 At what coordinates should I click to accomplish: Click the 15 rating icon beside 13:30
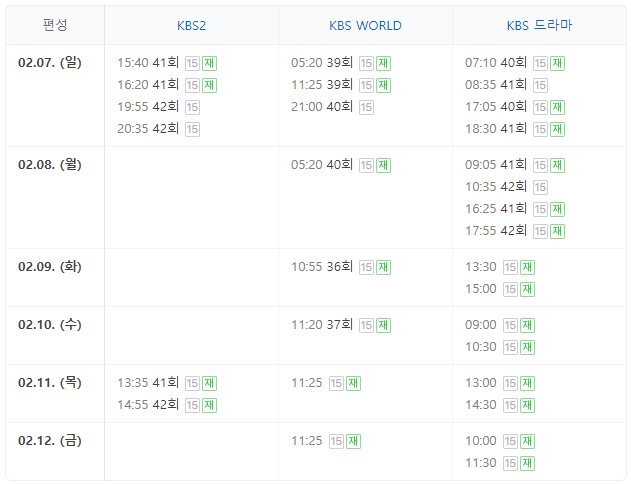(x=510, y=267)
